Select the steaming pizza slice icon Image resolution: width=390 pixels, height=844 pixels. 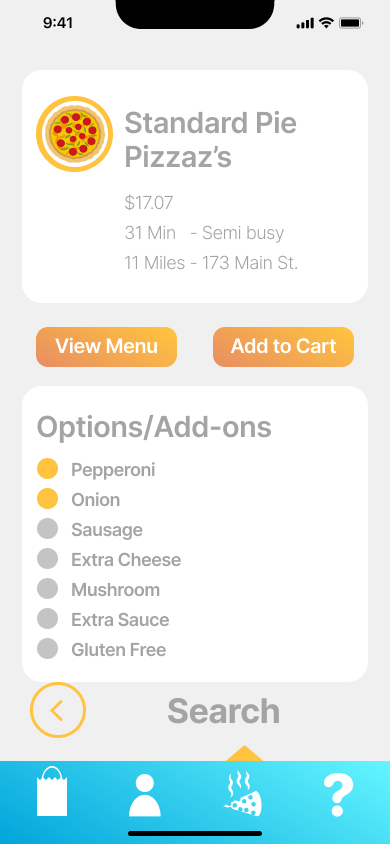(243, 794)
